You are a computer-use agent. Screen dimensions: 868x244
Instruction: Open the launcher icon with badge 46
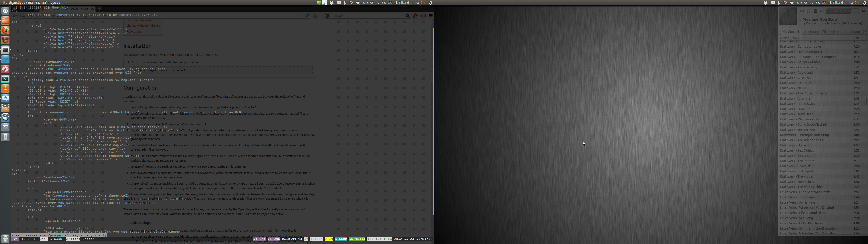(x=5, y=118)
